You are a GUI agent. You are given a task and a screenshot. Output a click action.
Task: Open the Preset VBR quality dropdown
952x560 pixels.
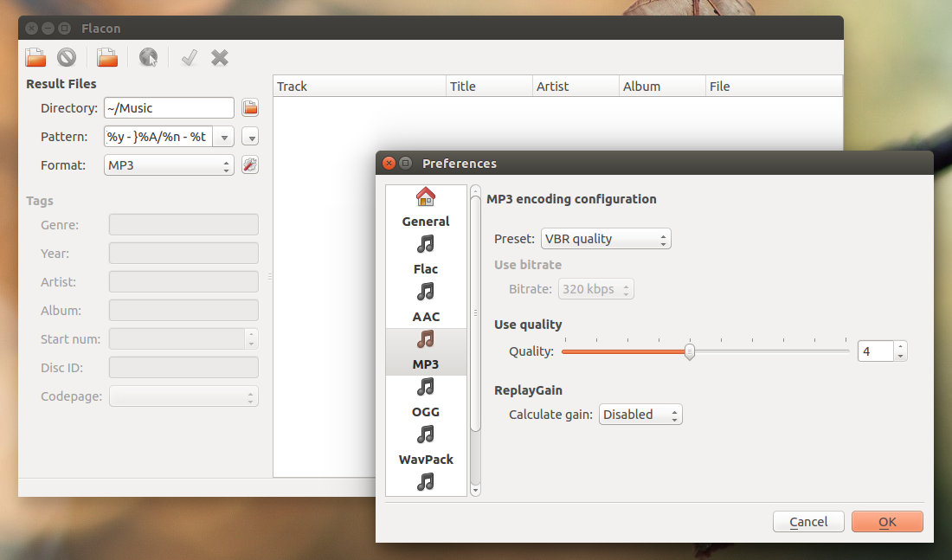coord(606,239)
